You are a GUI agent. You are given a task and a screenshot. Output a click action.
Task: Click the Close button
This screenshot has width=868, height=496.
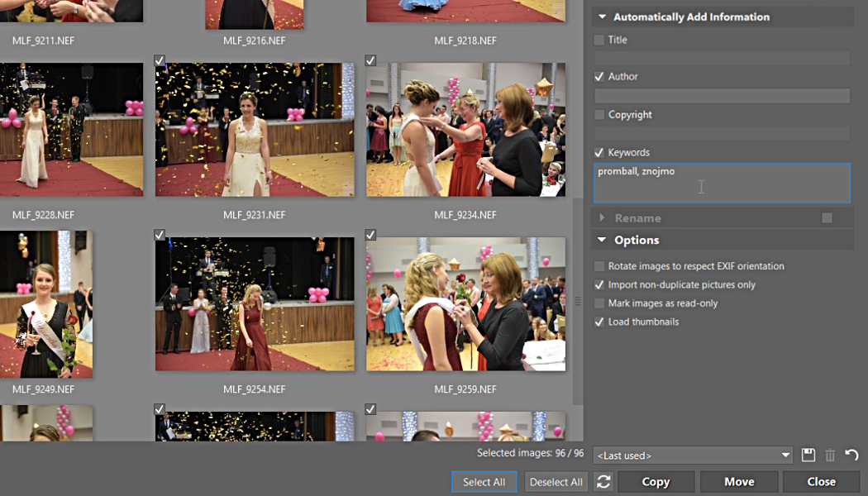tap(822, 482)
